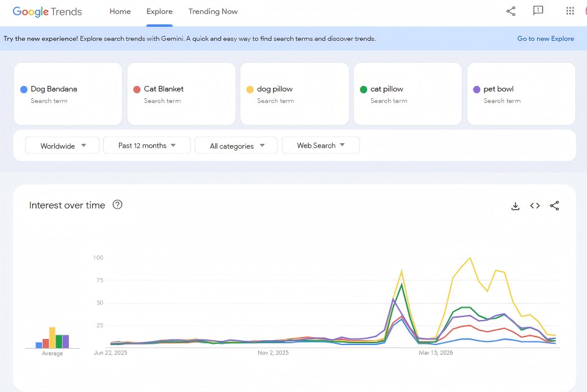Click the share icon in top header
Viewport: 587px width, 392px height.
pyautogui.click(x=511, y=11)
